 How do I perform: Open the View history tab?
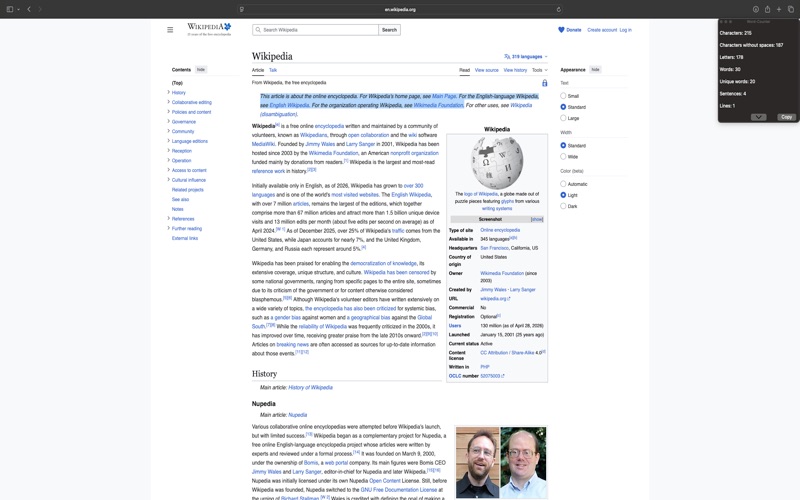pos(515,70)
